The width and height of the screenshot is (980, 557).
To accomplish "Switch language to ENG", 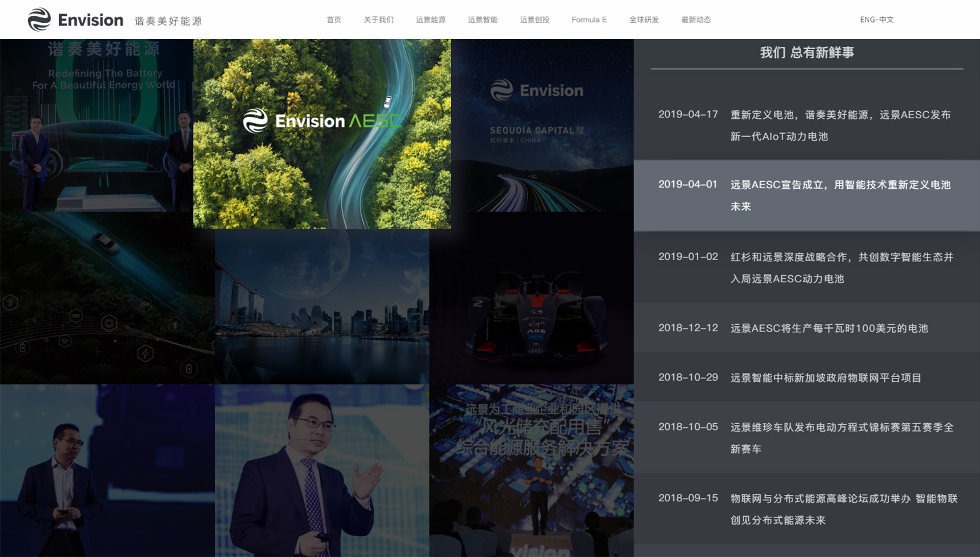I will pos(867,20).
